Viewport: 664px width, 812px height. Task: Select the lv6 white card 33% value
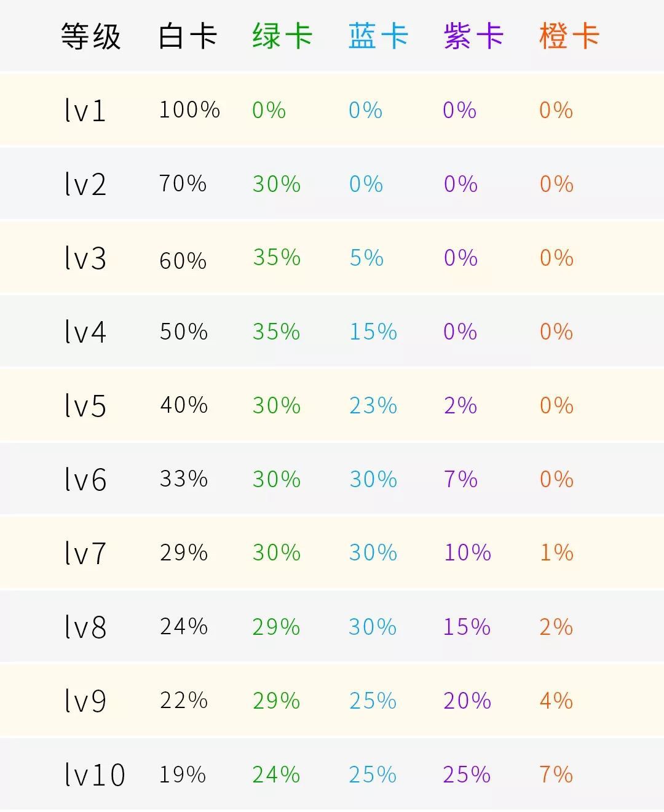tap(184, 479)
